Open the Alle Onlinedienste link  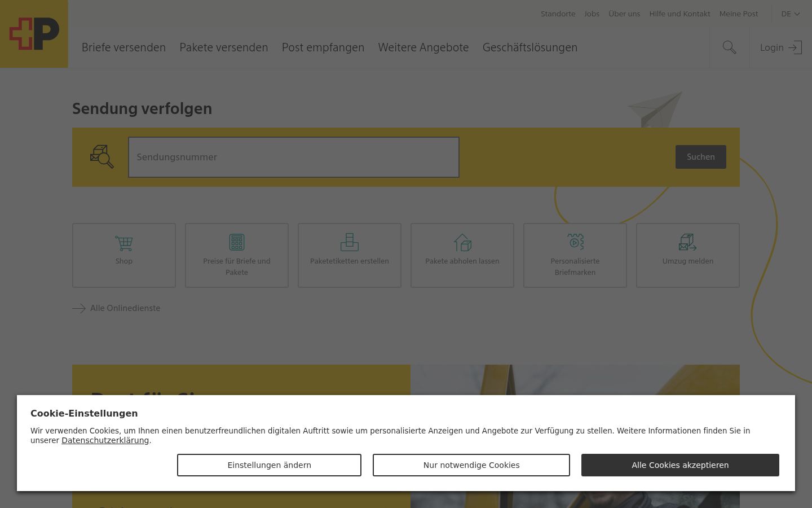[x=125, y=308]
